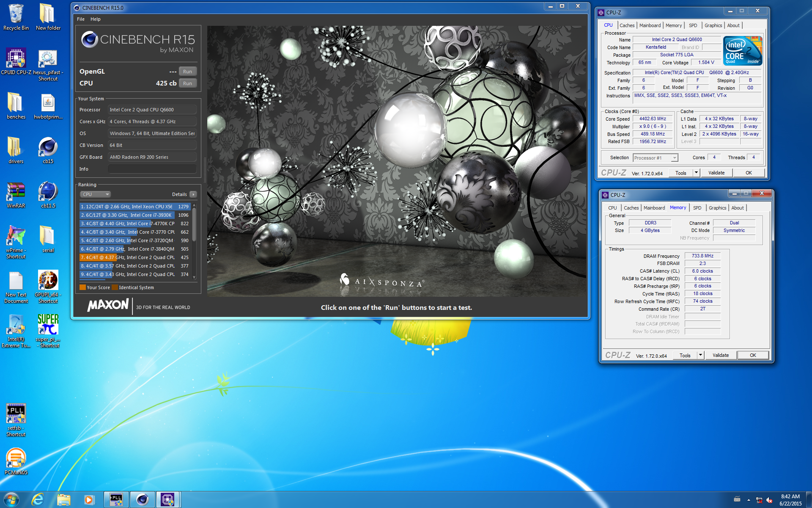Select the cb15 shortcut icon
This screenshot has height=508, width=812.
(x=48, y=150)
